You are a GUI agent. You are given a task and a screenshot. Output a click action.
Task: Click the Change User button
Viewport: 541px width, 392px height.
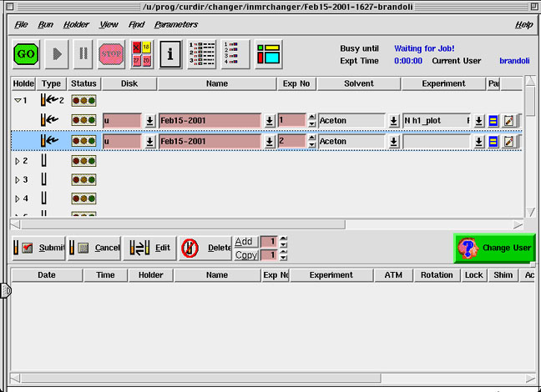pos(494,248)
